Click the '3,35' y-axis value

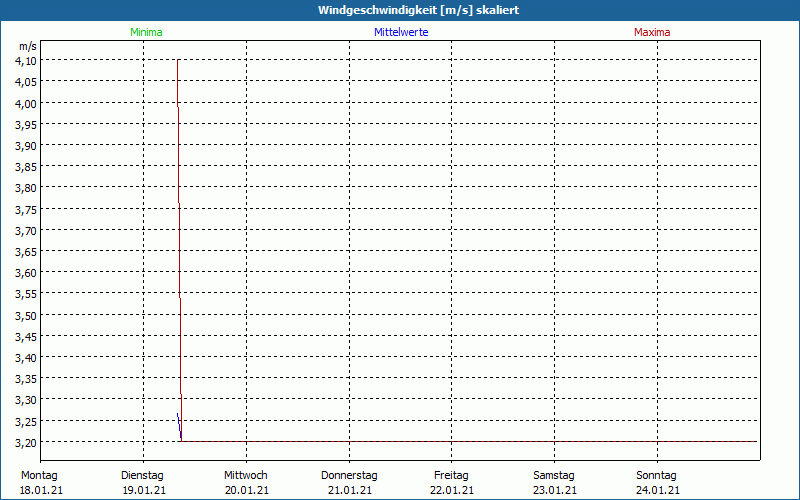point(26,379)
